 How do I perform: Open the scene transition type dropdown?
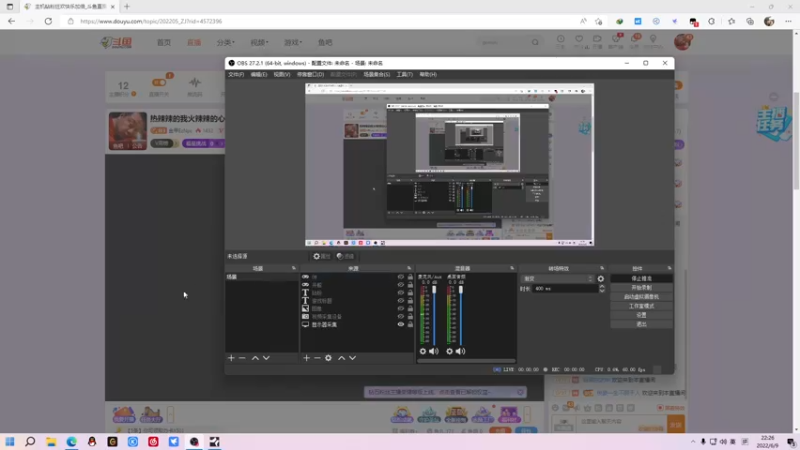coord(558,279)
